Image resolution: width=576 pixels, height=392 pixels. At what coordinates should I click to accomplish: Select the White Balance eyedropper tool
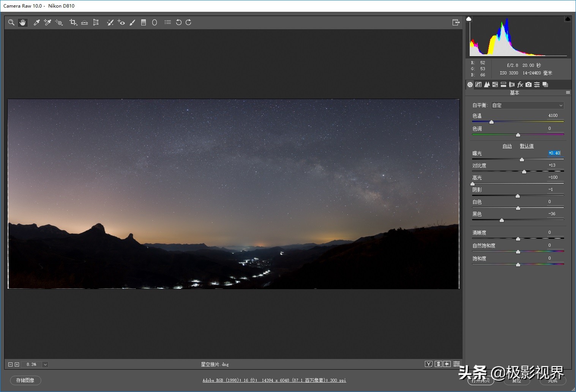pyautogui.click(x=37, y=22)
